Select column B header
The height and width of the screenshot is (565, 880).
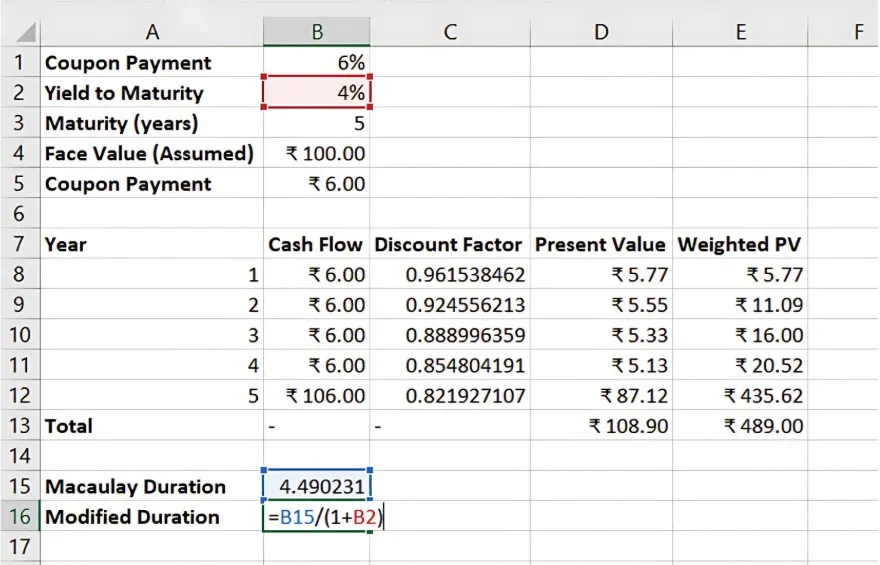(x=317, y=33)
